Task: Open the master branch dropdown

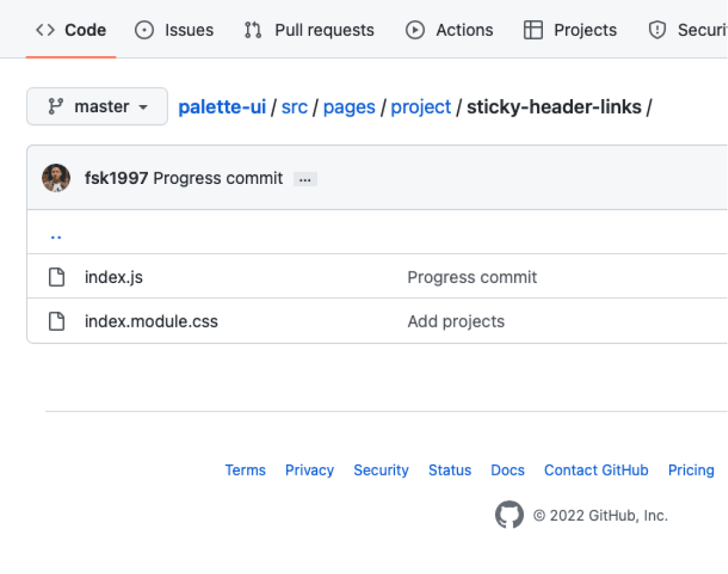Action: 97,106
